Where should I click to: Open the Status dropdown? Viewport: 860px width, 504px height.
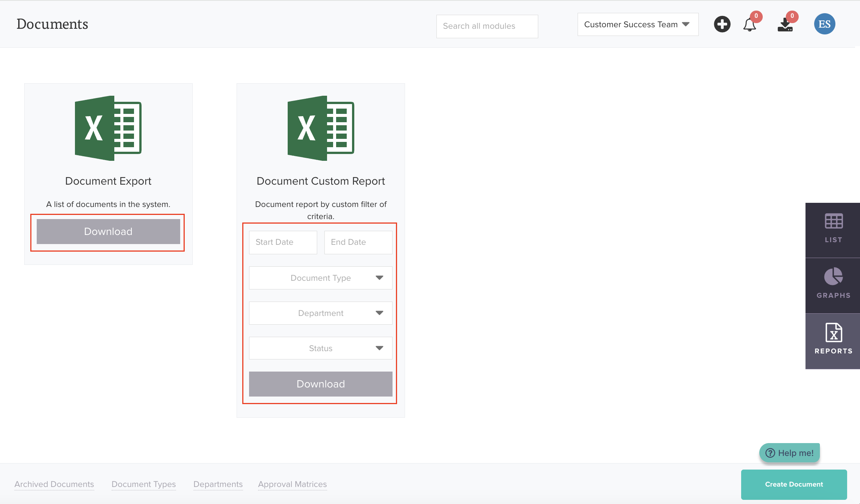(x=321, y=348)
